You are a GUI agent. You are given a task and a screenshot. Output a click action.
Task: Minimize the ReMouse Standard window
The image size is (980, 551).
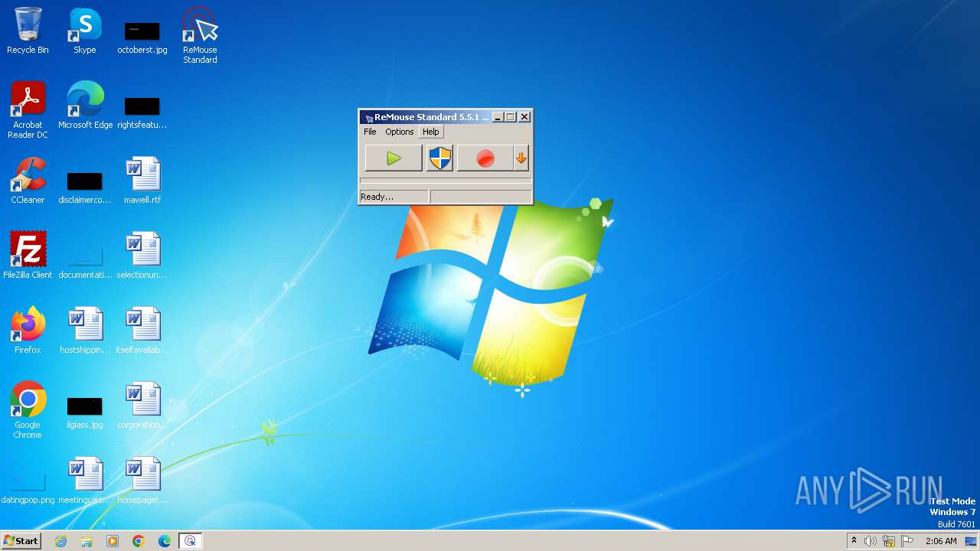coord(498,117)
